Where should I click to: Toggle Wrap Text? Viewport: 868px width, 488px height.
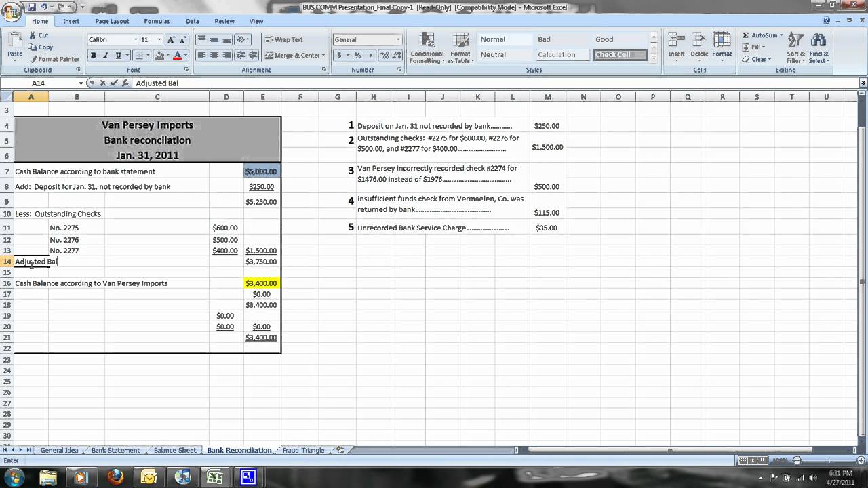[284, 39]
